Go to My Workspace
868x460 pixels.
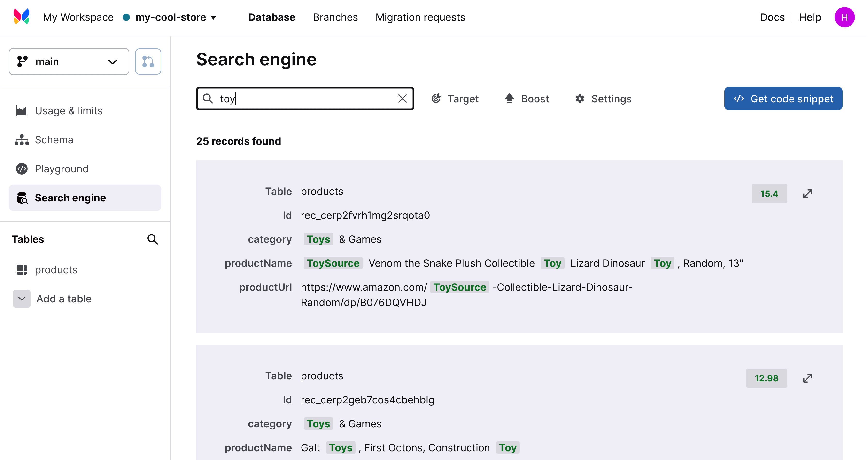coord(78,17)
